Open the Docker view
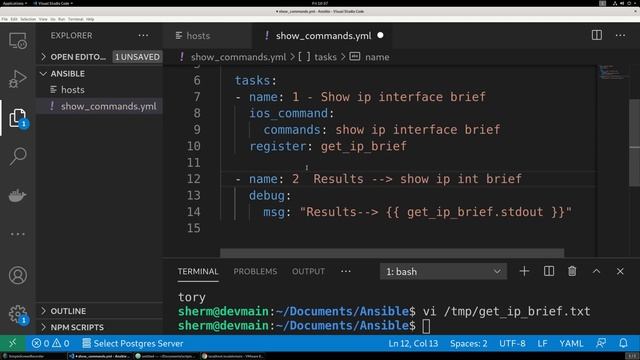 18,196
